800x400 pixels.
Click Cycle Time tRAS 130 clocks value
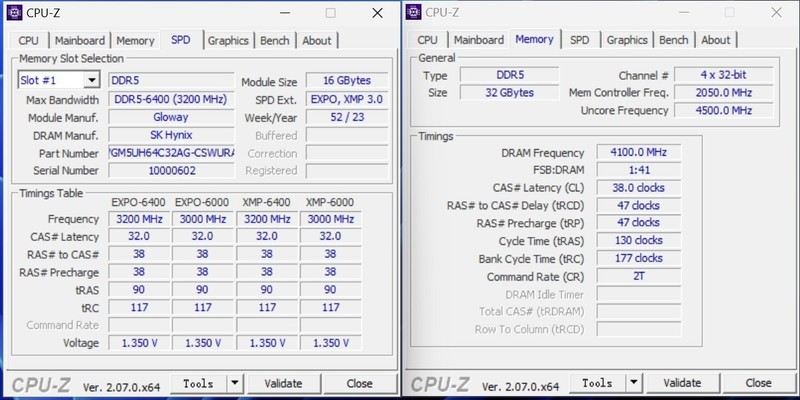pos(639,240)
